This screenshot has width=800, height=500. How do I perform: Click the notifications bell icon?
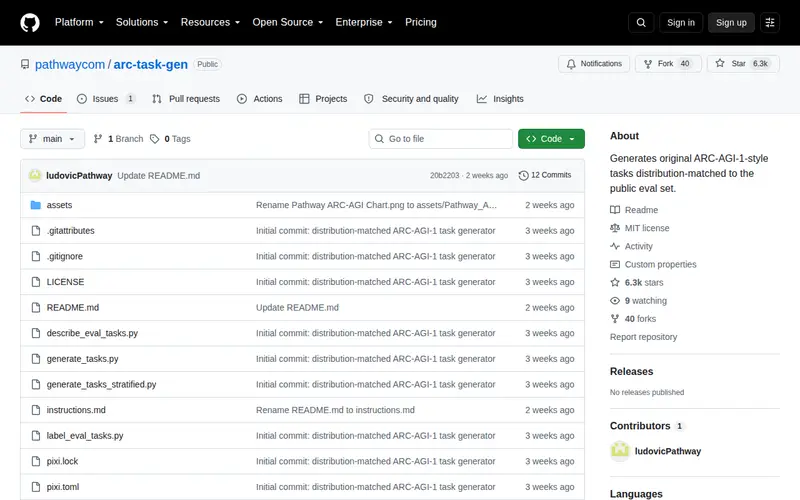(571, 64)
